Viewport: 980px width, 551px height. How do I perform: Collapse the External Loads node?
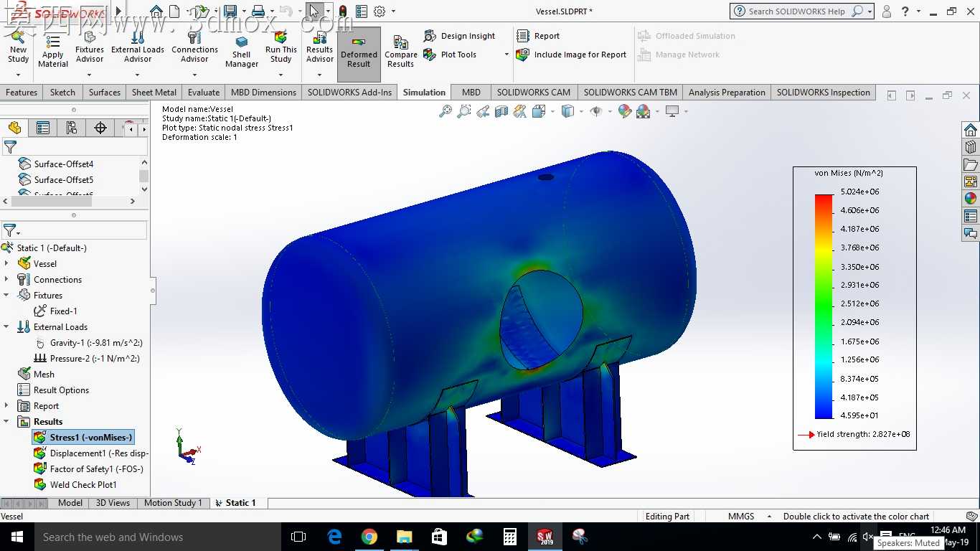(7, 327)
